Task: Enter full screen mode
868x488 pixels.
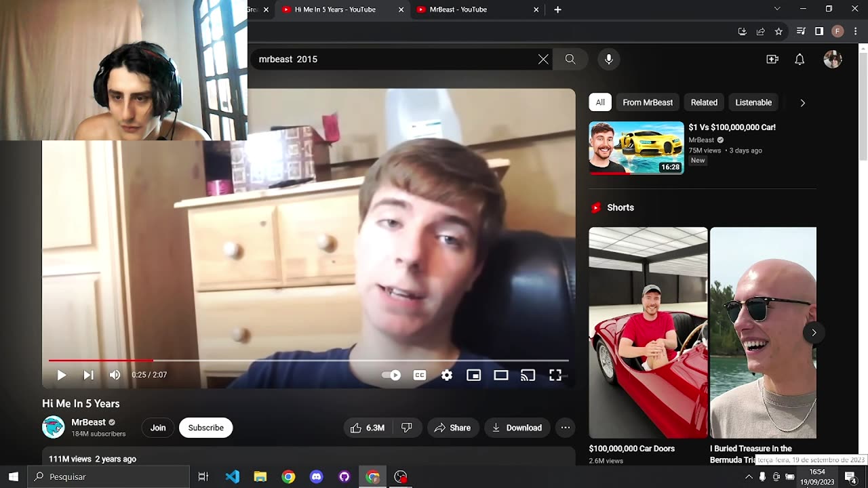Action: click(x=555, y=375)
